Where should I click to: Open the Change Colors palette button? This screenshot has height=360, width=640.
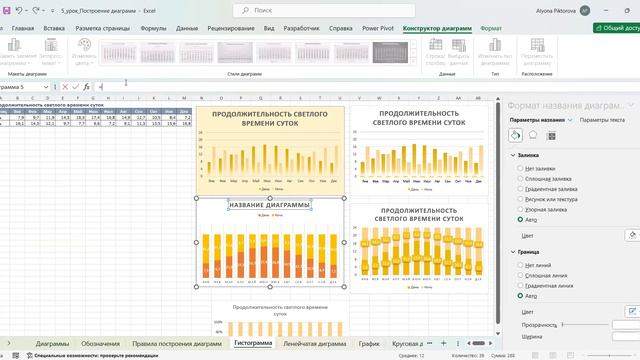click(84, 52)
